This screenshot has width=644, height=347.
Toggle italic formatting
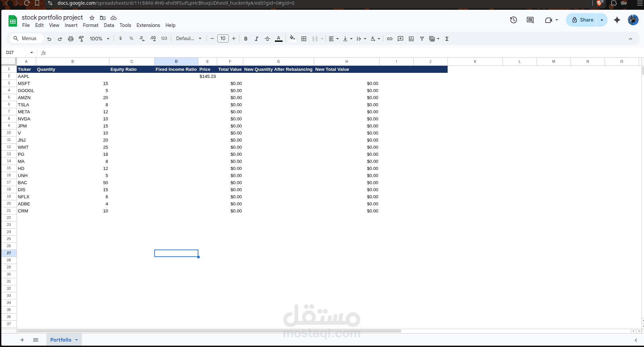pyautogui.click(x=257, y=39)
